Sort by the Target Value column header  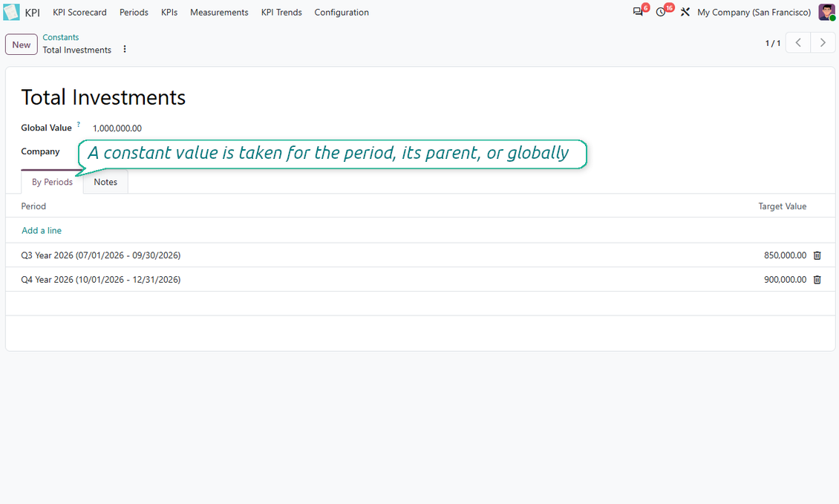coord(783,206)
